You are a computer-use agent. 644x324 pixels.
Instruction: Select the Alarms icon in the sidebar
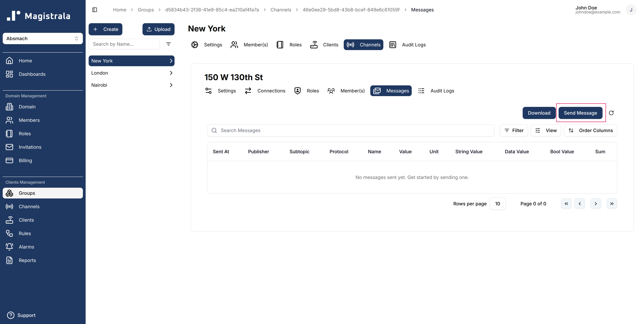pyautogui.click(x=9, y=247)
